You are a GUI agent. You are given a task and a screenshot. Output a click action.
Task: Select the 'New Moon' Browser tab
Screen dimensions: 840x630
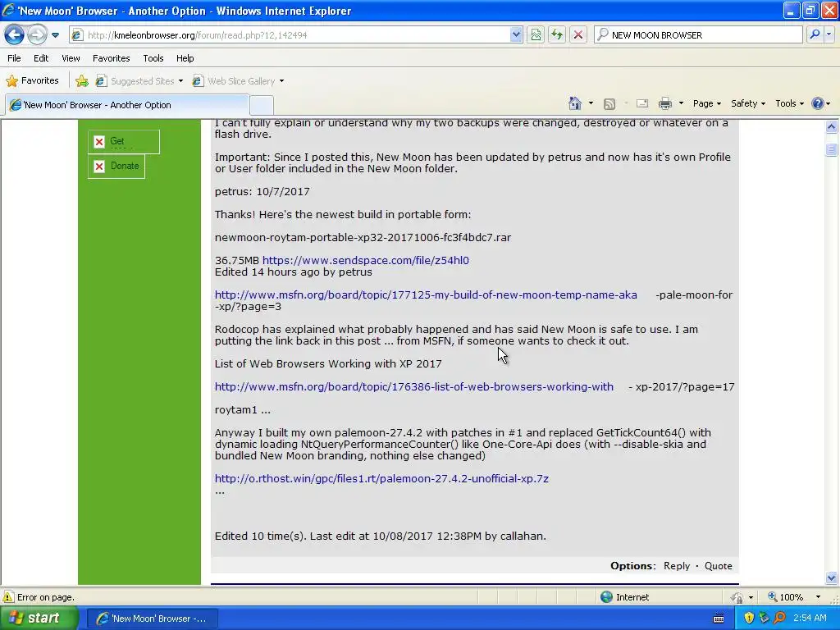(x=127, y=105)
